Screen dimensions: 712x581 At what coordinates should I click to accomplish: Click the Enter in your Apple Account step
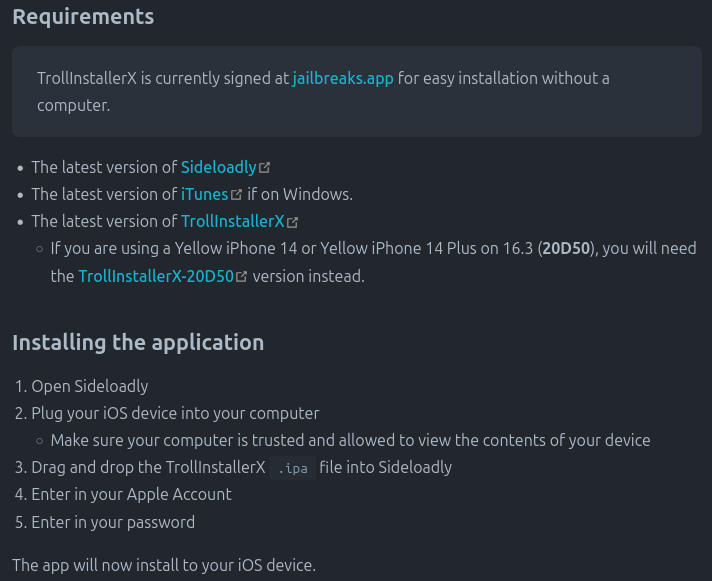coord(131,494)
